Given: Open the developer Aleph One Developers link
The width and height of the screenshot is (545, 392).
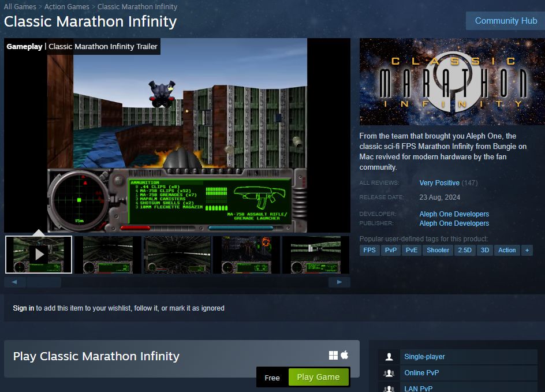Looking at the screenshot, I should pyautogui.click(x=454, y=214).
